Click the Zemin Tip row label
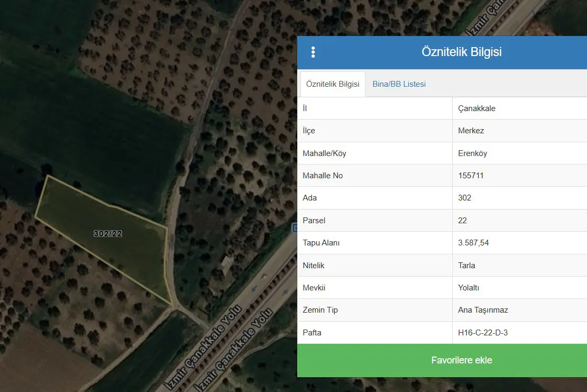This screenshot has width=587, height=392. point(320,310)
